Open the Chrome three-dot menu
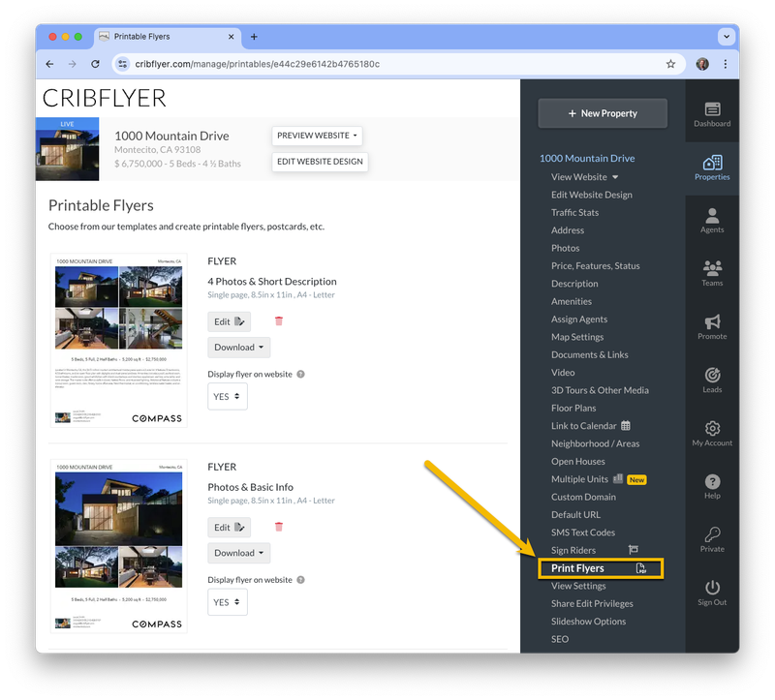The image size is (775, 700). click(725, 64)
